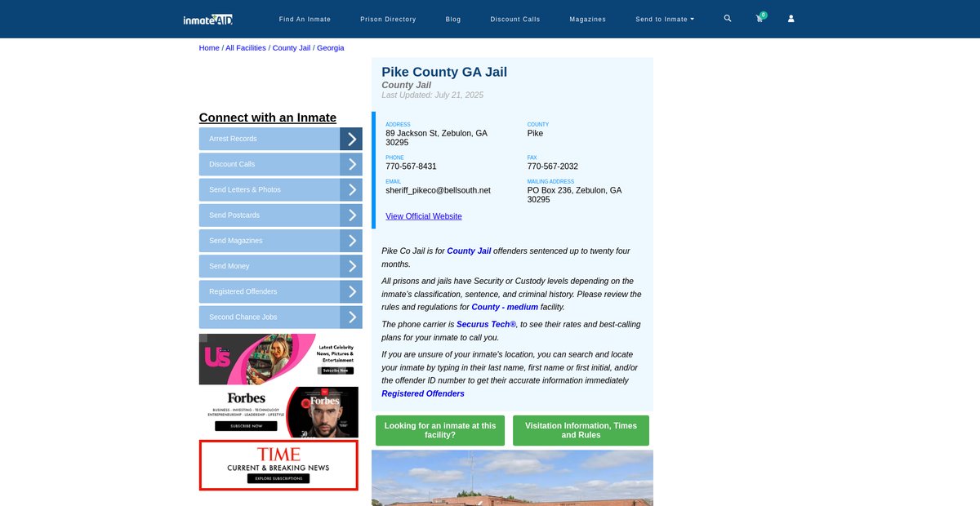980x506 pixels.
Task: Click the arrow icon beside Send Postcards
Action: coord(351,215)
